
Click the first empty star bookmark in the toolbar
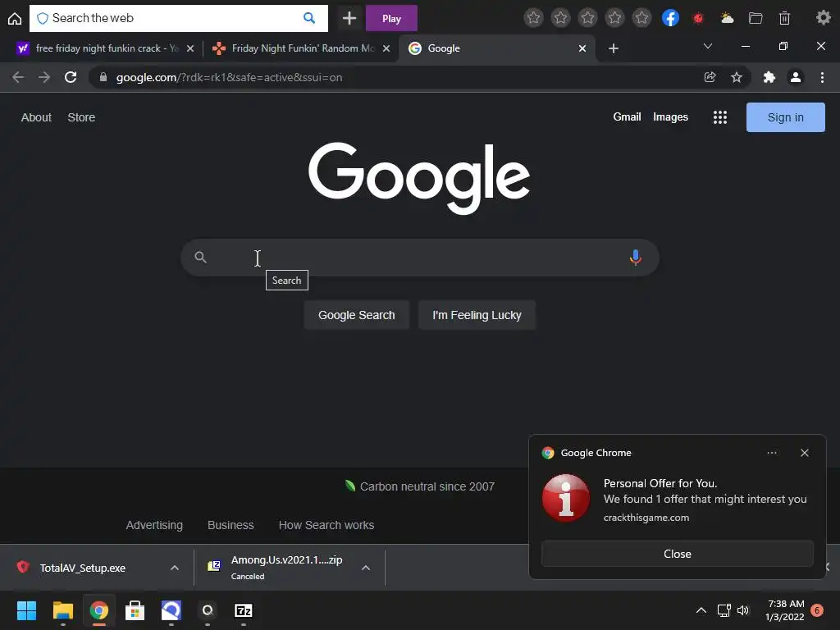point(533,18)
